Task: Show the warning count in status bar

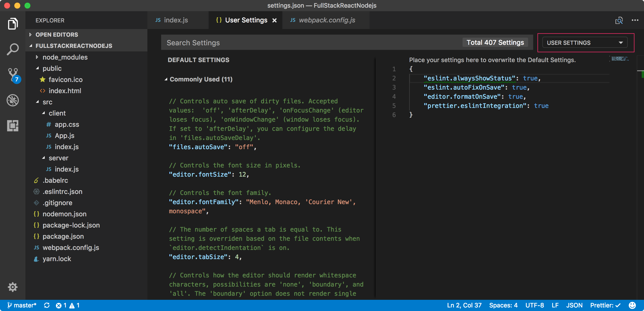Action: [74, 305]
